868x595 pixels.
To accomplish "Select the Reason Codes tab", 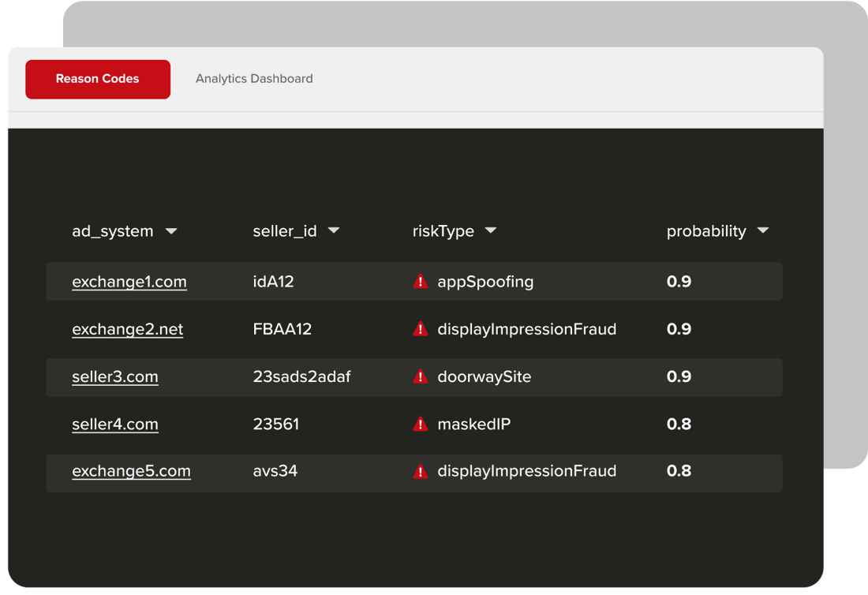I will coord(98,79).
